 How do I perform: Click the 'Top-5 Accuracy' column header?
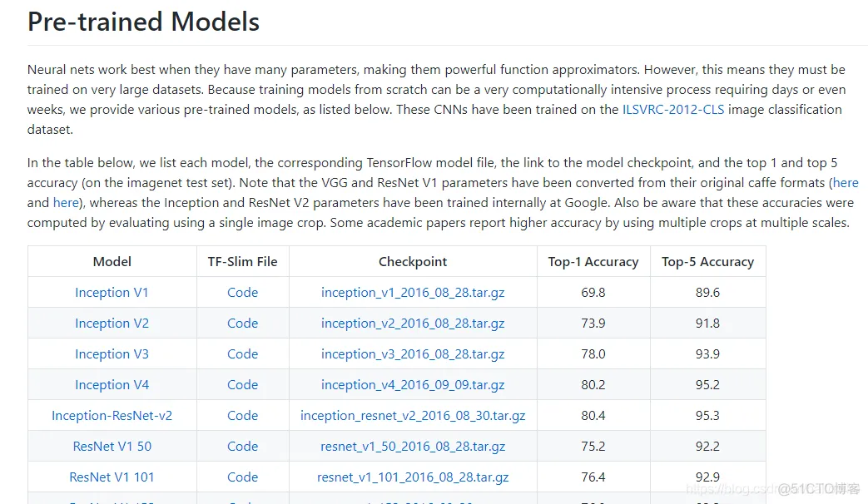point(708,262)
